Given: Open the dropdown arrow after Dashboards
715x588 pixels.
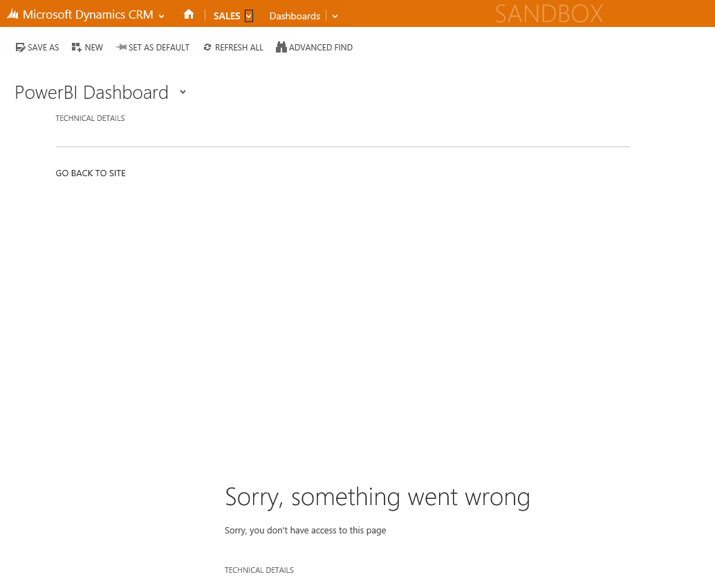Looking at the screenshot, I should (335, 16).
